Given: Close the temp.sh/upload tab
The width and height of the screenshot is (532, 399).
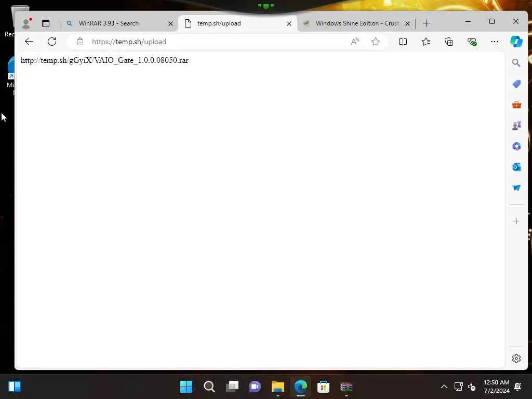Looking at the screenshot, I should [x=289, y=23].
